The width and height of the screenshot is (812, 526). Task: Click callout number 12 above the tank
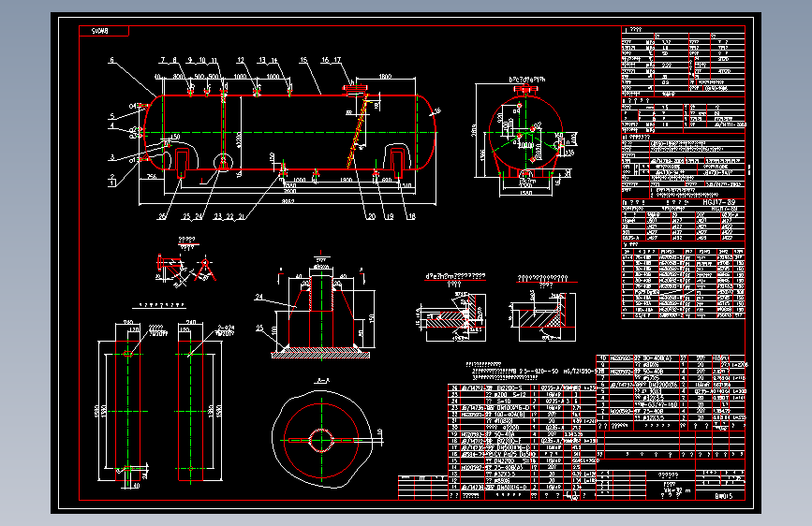[241, 60]
